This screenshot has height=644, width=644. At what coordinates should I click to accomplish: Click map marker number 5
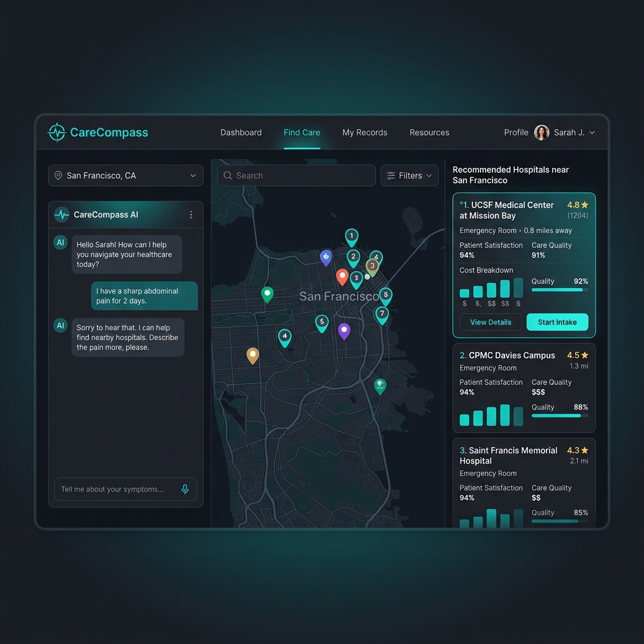tap(322, 323)
